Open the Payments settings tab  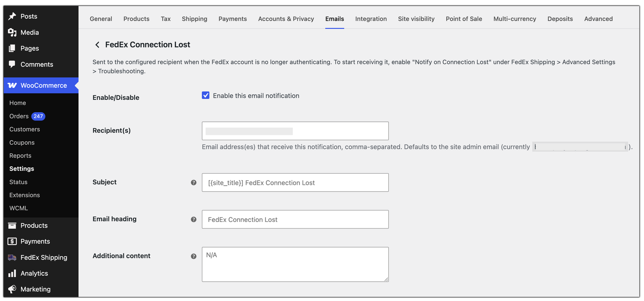[x=233, y=19]
